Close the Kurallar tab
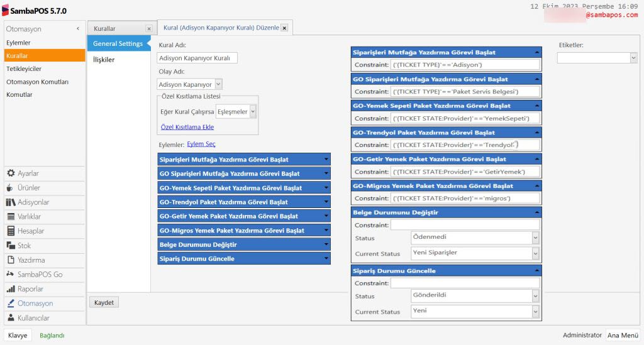644x345 pixels. point(148,29)
